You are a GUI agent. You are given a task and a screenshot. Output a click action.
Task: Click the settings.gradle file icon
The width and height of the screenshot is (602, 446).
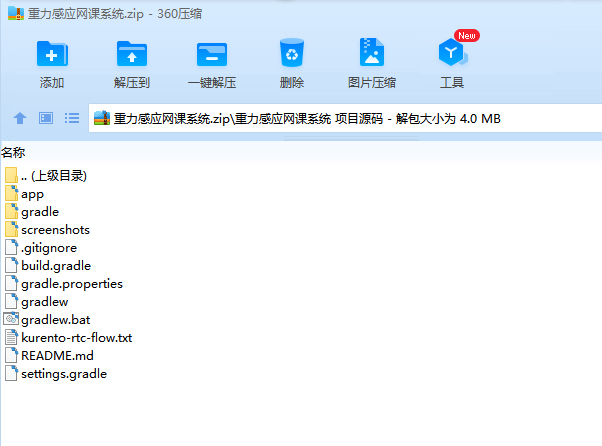click(x=12, y=373)
